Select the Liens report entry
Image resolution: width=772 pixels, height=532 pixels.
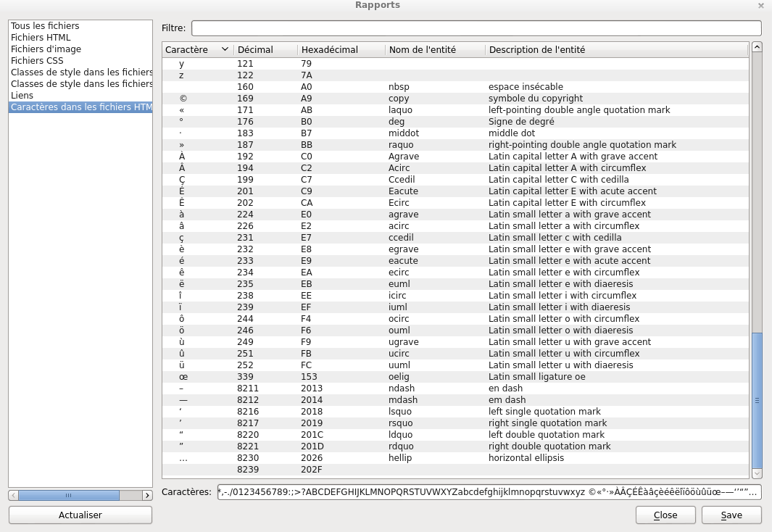click(22, 96)
